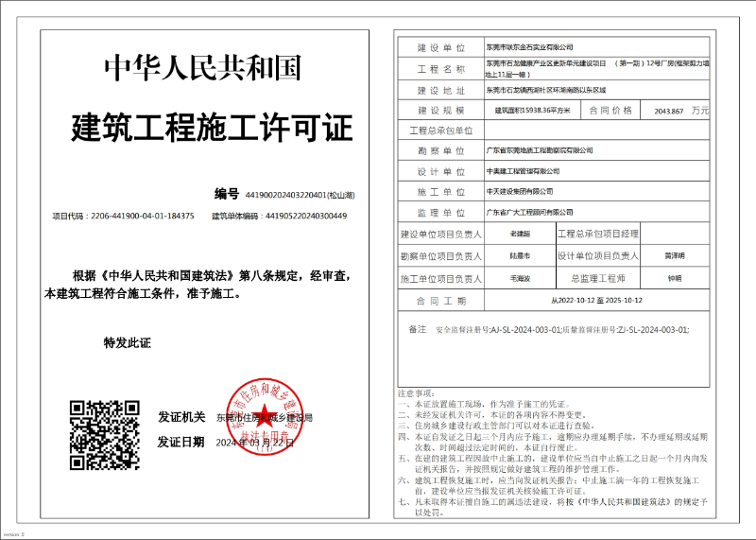
Task: Click the QR code on the permit
Action: pyautogui.click(x=105, y=435)
